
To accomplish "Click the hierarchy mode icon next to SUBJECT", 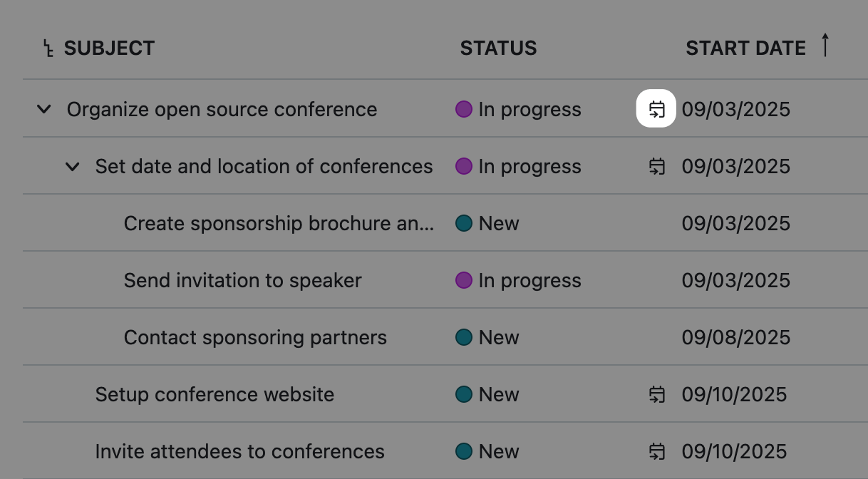I will pos(48,48).
